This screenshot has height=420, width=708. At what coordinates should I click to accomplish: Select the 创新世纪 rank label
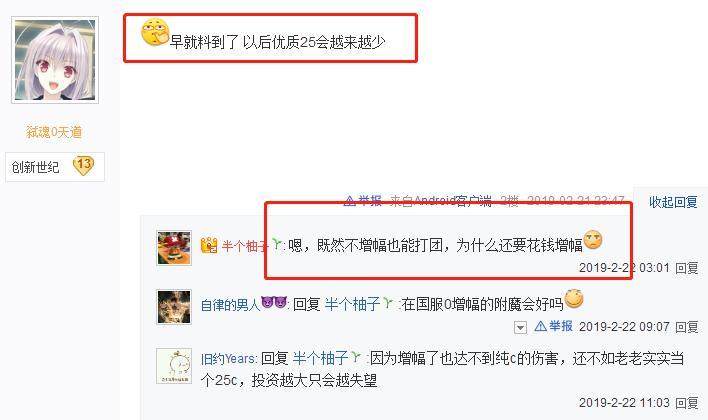pyautogui.click(x=35, y=167)
